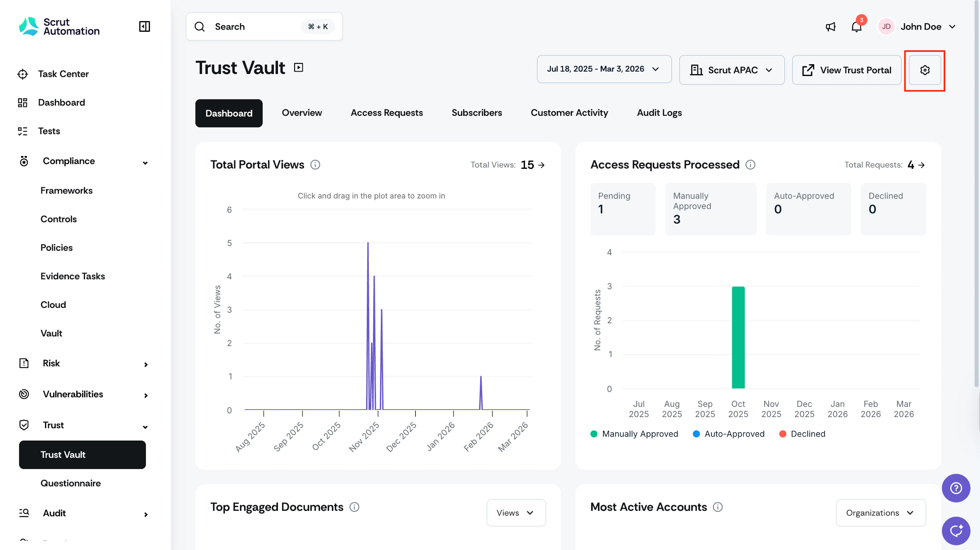Toggle Auto-Approved legend series
This screenshot has height=550, width=980.
point(729,434)
